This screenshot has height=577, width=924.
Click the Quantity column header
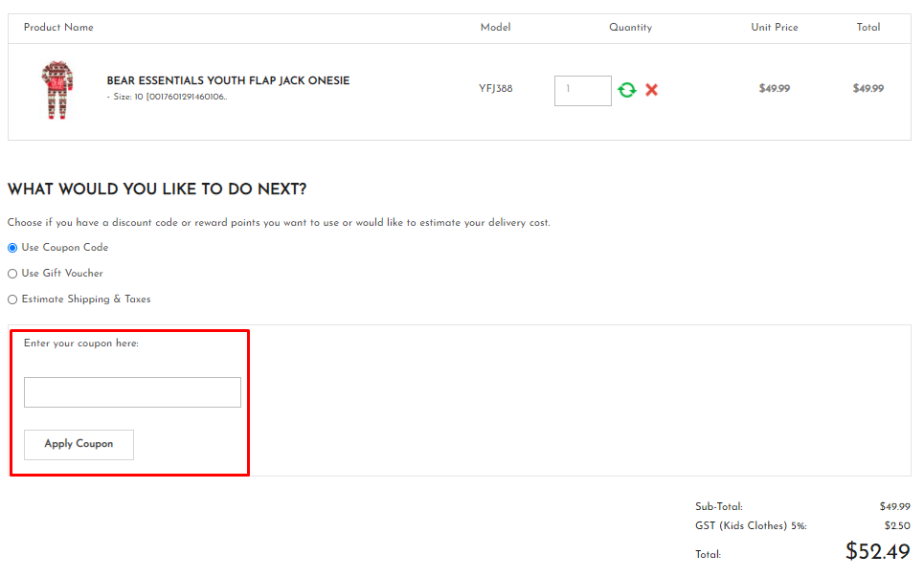tap(631, 28)
